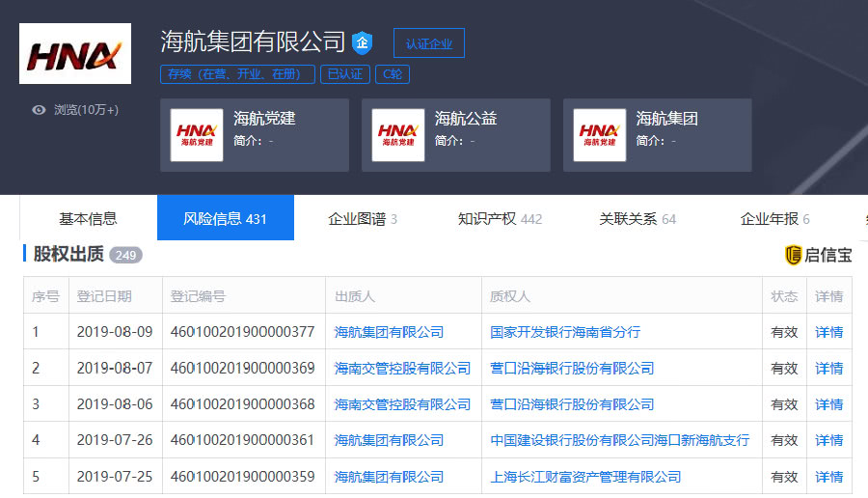Click registration number 460100201900000359
Image resolution: width=868 pixels, height=498 pixels.
(x=242, y=477)
